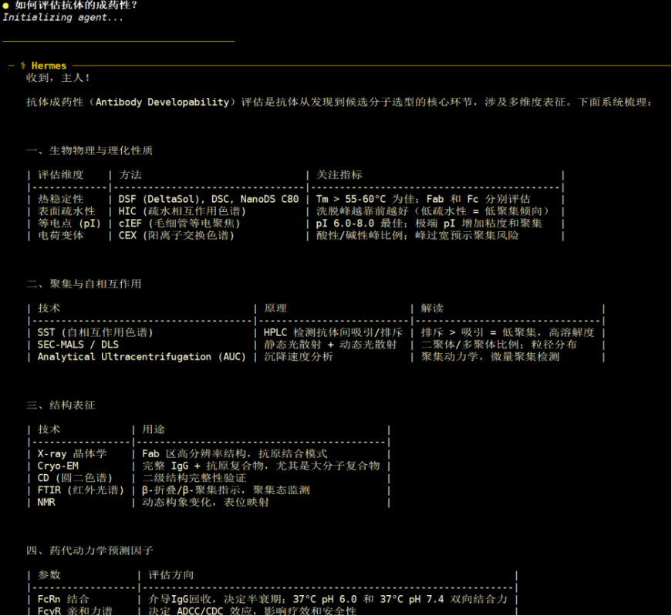Click the cell '动态构象变化,表位映射'
672x616 pixels.
click(206, 503)
